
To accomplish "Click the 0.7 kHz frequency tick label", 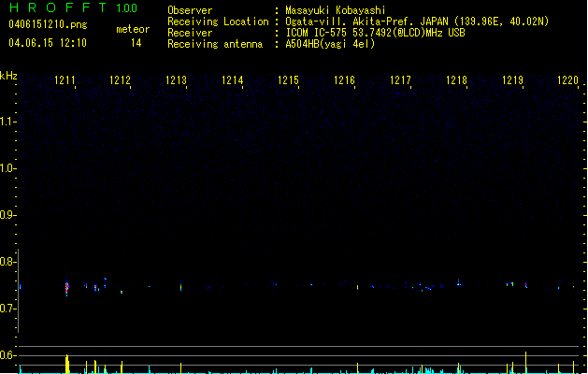I will coord(8,309).
